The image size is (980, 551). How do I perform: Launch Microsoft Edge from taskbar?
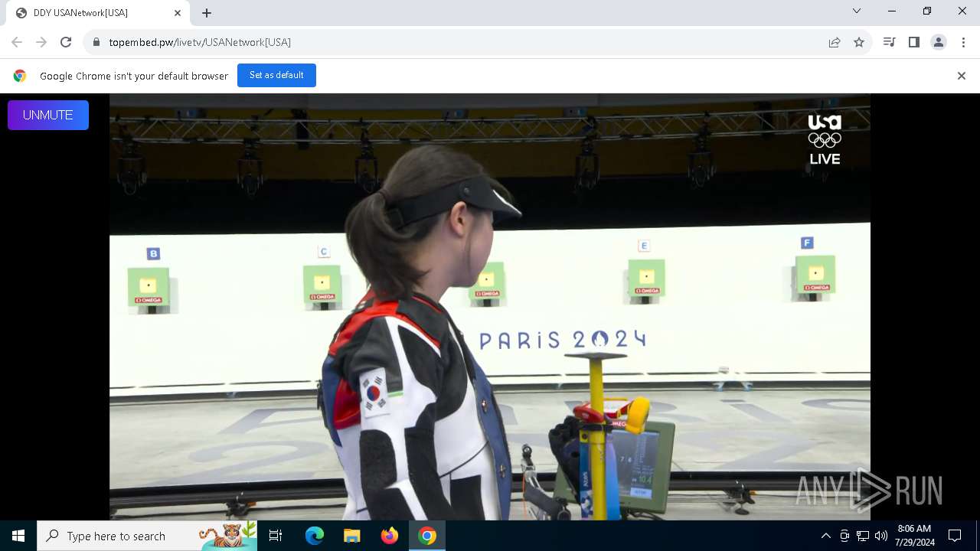click(x=315, y=536)
